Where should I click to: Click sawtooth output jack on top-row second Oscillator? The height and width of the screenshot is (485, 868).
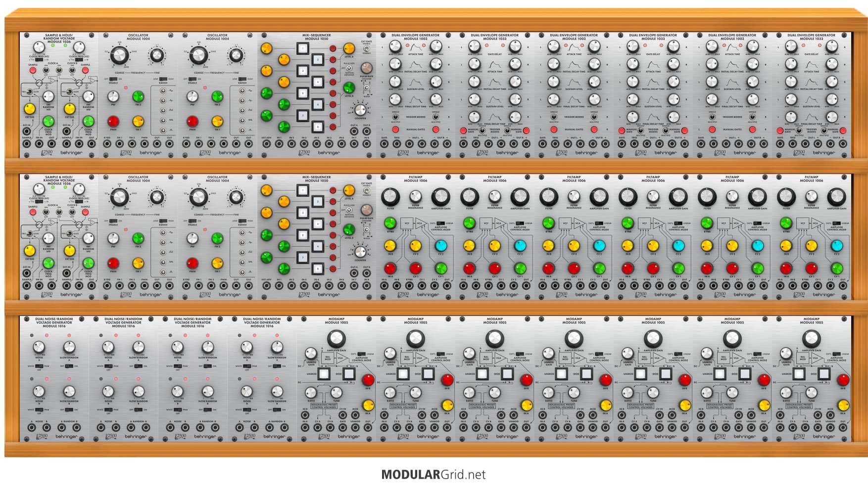pyautogui.click(x=242, y=120)
